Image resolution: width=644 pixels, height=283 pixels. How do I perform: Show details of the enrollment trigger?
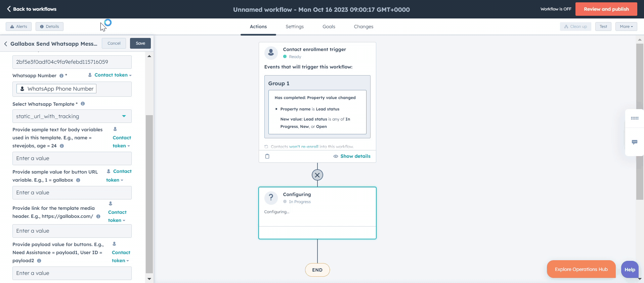point(352,156)
